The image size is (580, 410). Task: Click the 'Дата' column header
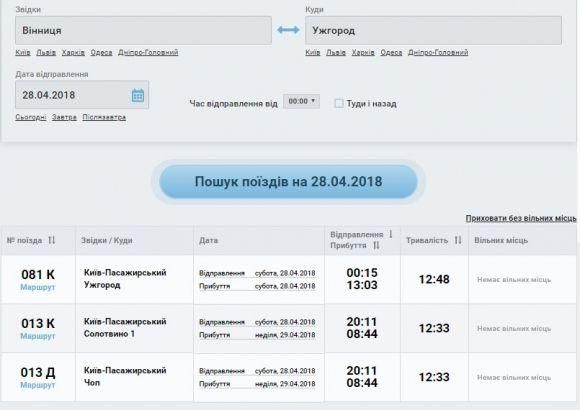click(x=209, y=241)
